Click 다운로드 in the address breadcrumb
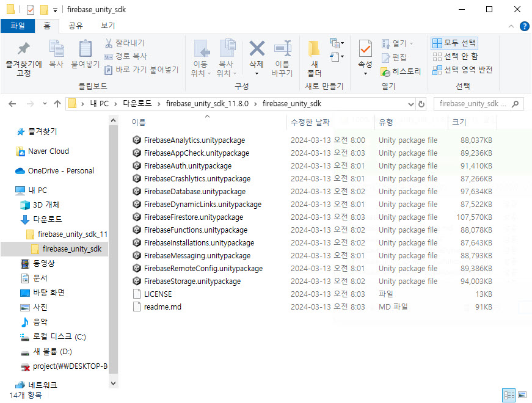This screenshot has height=403, width=532. click(x=137, y=103)
